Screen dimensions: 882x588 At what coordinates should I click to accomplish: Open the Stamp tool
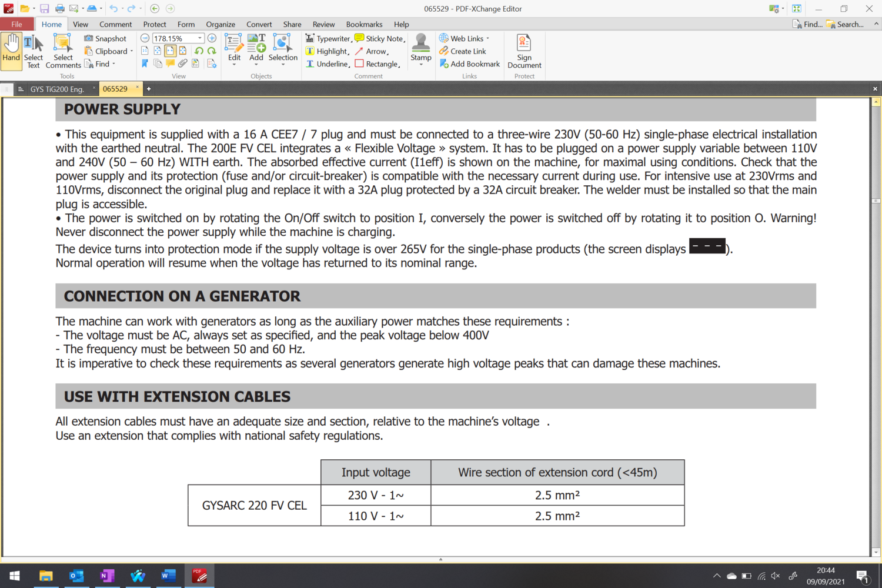[421, 49]
